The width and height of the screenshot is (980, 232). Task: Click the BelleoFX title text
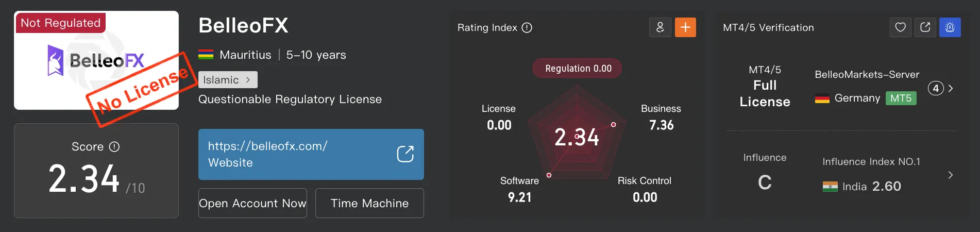243,25
